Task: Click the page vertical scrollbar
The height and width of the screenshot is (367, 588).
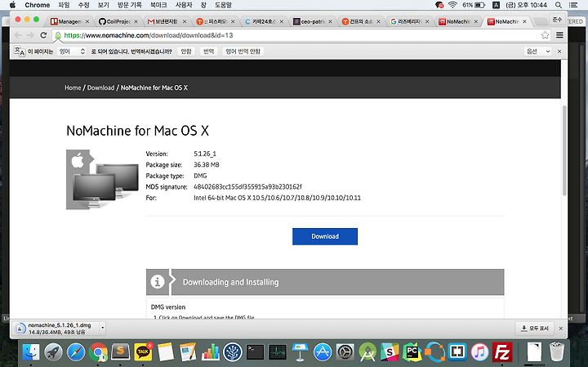Action: coord(564,150)
